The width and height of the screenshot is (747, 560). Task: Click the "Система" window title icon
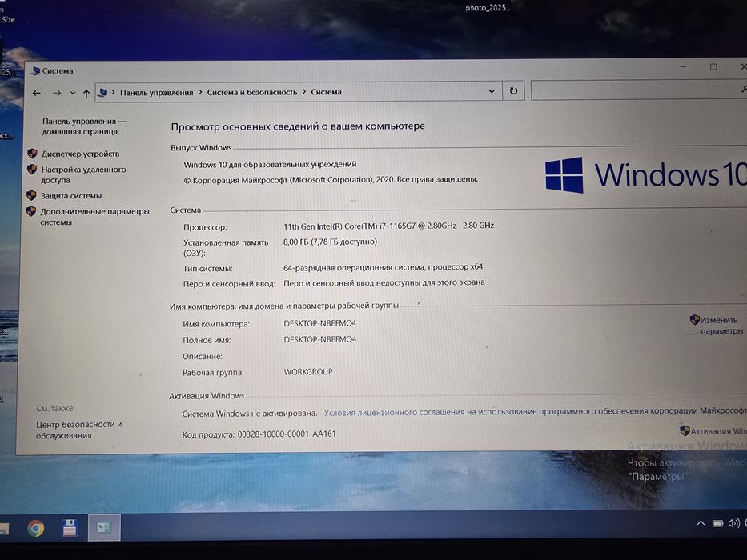coord(35,71)
